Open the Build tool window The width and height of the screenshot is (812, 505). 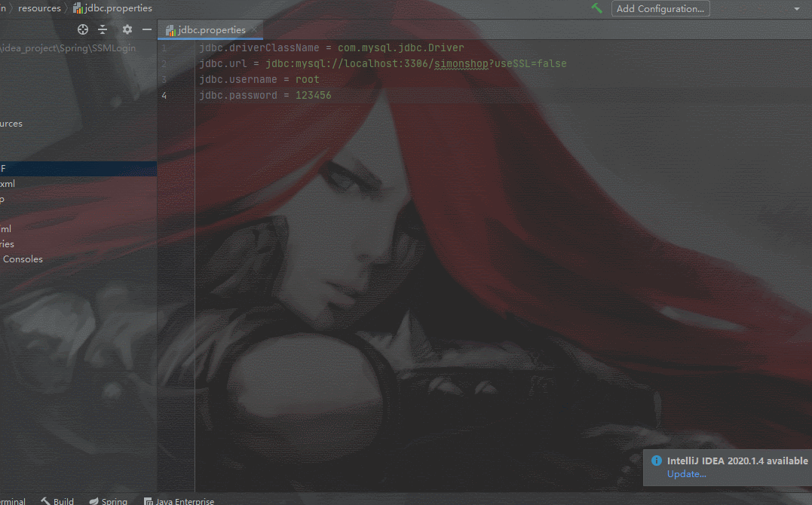[57, 501]
